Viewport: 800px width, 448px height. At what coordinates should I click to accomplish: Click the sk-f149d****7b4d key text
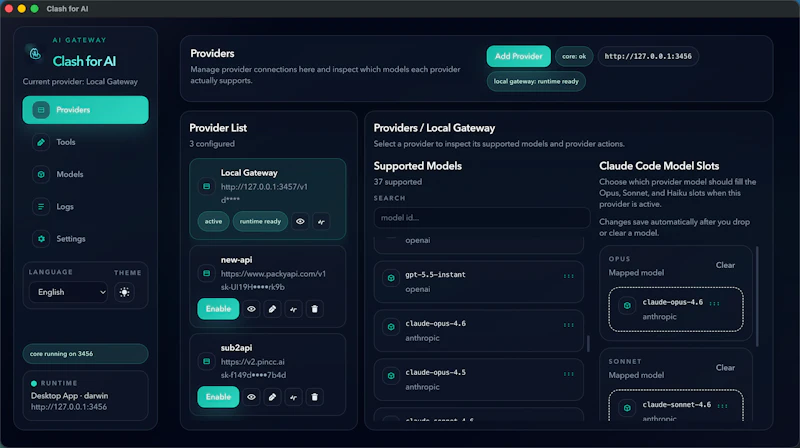[253, 375]
